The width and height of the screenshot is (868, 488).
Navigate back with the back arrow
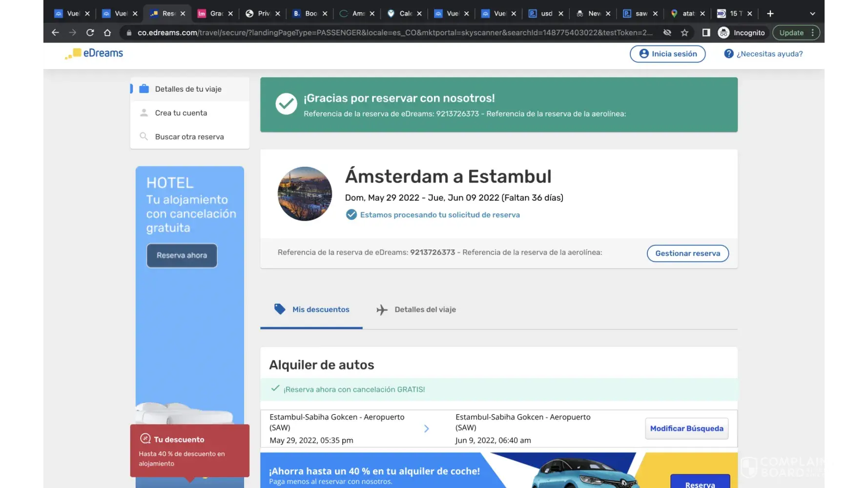(x=55, y=33)
